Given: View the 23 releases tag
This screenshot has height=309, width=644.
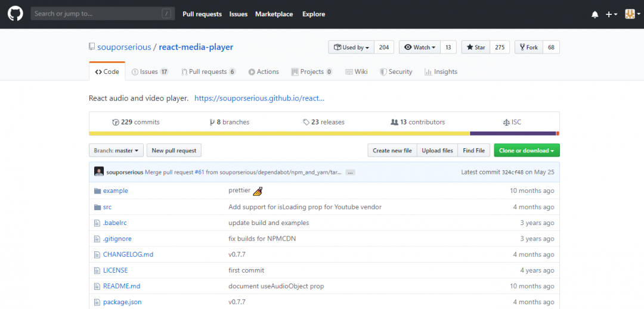Looking at the screenshot, I should pos(324,122).
